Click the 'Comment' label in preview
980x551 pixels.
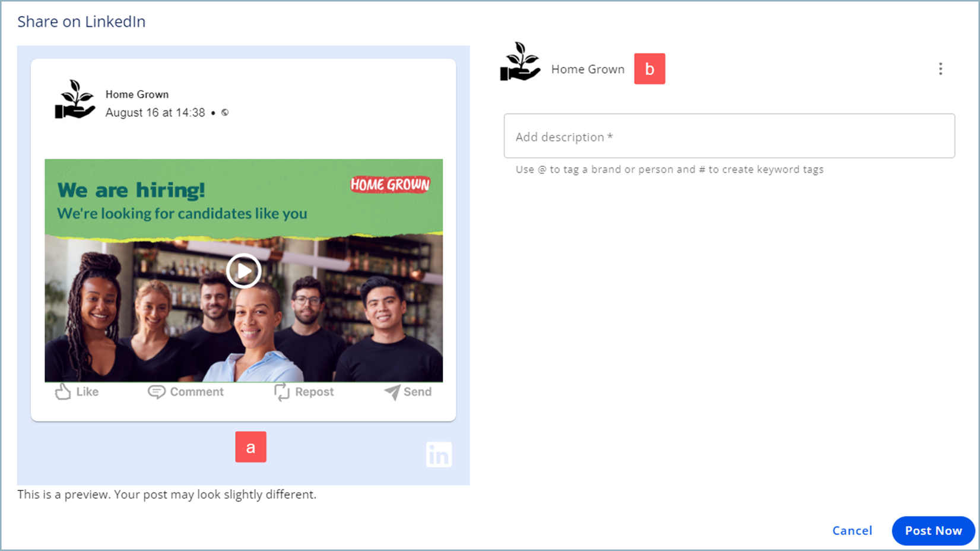(x=197, y=392)
